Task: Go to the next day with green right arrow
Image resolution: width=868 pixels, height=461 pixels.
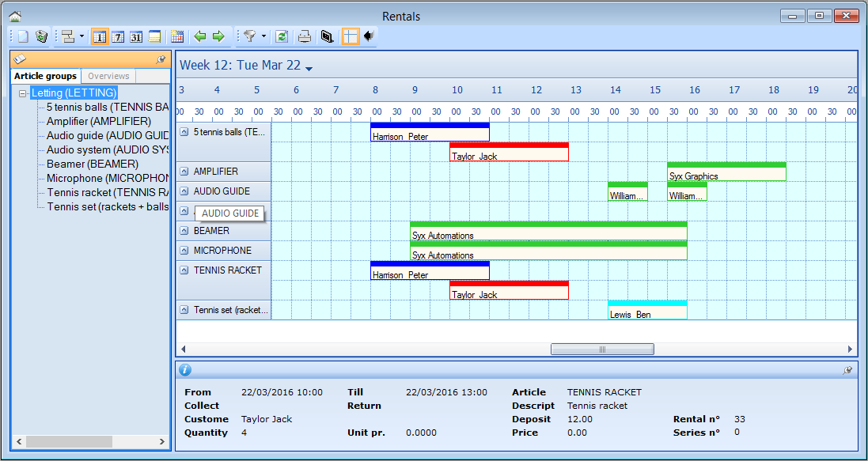Action: tap(218, 36)
